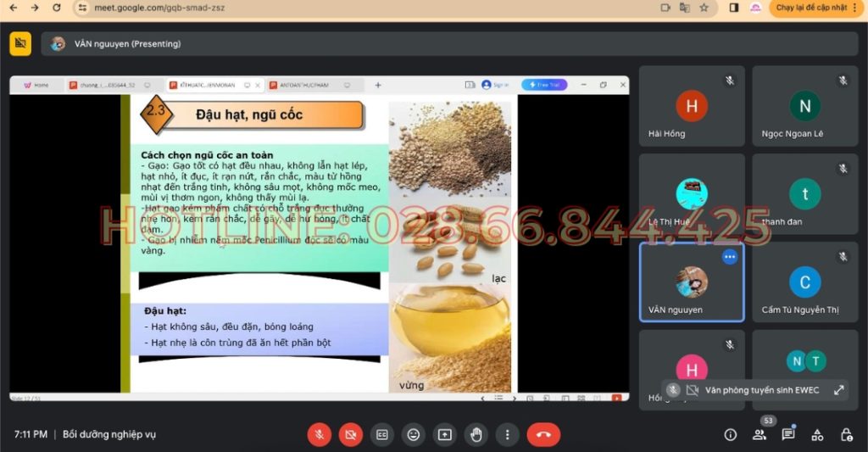Show the people list with 53 participants
This screenshot has width=868, height=452.
[759, 435]
